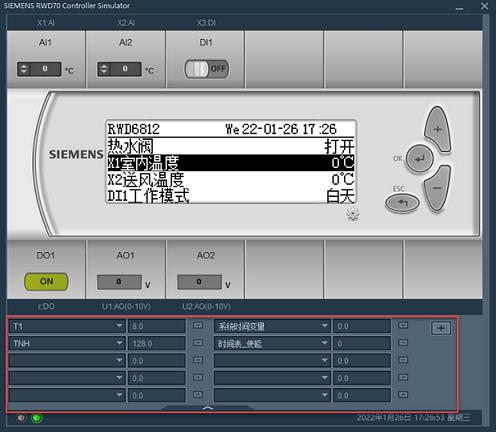Select the DI1工作模式 row on LCD
The image size is (496, 432).
click(x=231, y=196)
